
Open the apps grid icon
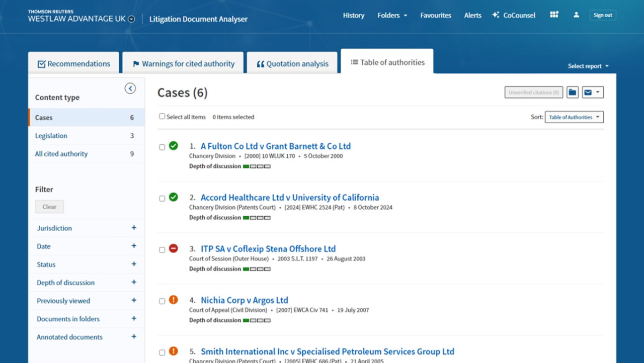(554, 15)
